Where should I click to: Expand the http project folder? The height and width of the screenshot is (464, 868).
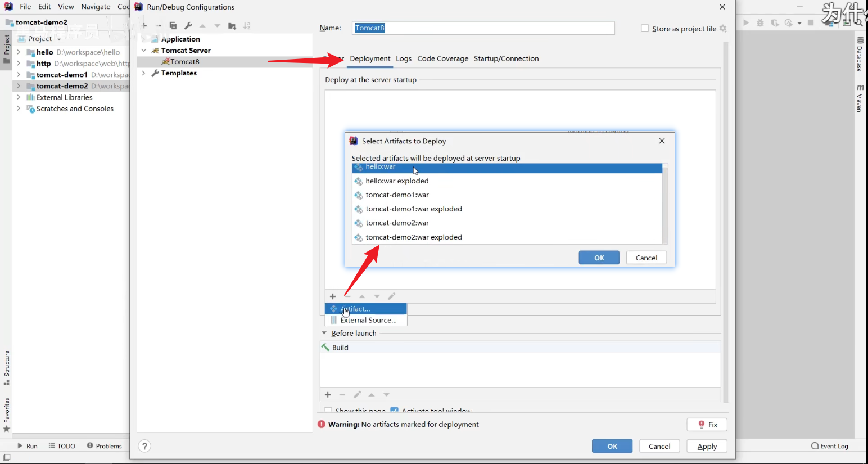(x=19, y=64)
